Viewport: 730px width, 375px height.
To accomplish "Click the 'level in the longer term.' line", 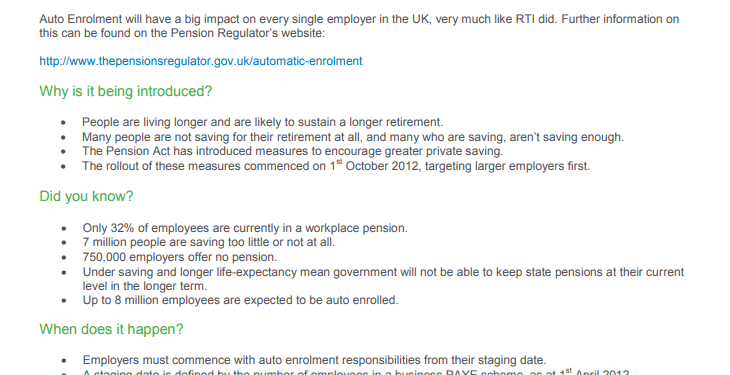I will (x=145, y=286).
